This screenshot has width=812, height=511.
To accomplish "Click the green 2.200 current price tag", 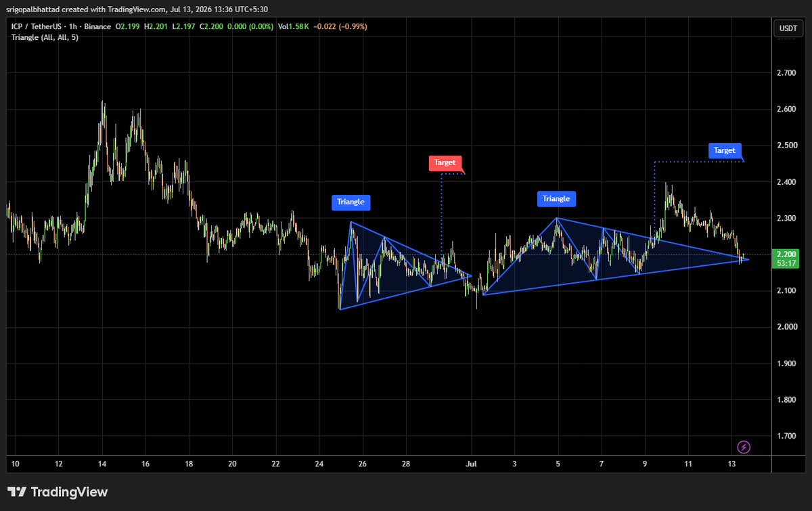I will (x=787, y=254).
